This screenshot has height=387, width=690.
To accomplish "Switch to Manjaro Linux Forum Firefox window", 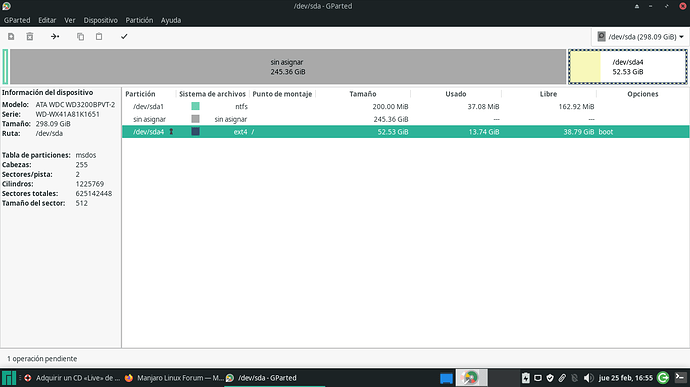I will click(x=174, y=378).
